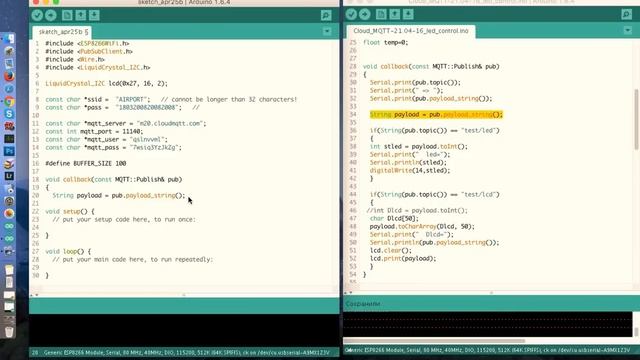Click Save sketch icon in right window
The height and width of the screenshot is (360, 640).
(x=408, y=14)
